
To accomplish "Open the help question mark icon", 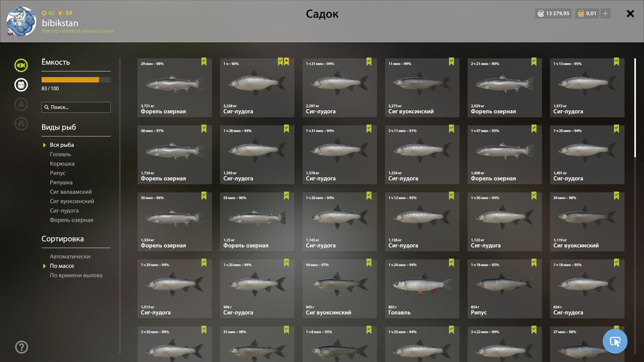I will [x=21, y=347].
